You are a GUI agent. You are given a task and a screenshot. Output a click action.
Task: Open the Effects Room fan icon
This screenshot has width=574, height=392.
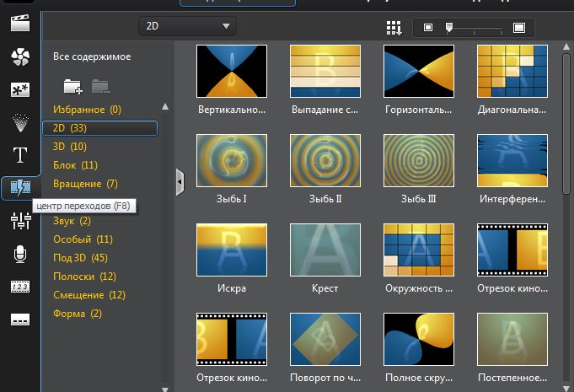[x=20, y=56]
